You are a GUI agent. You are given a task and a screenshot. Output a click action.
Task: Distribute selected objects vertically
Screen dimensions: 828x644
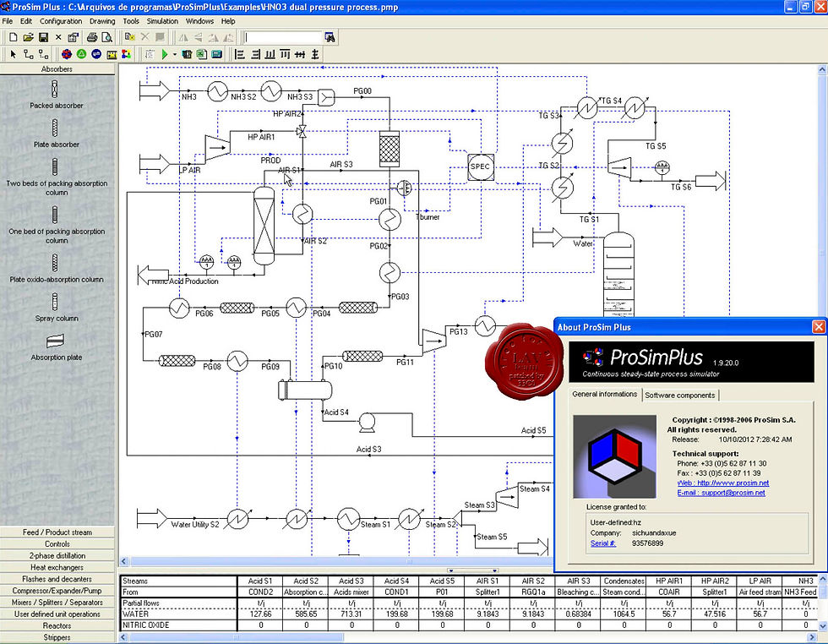[315, 54]
